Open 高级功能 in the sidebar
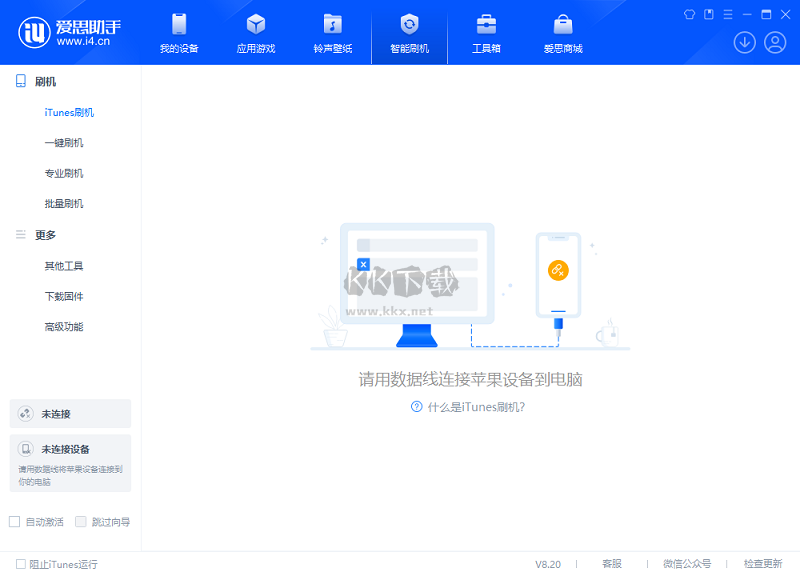Image resolution: width=800 pixels, height=576 pixels. pos(64,327)
